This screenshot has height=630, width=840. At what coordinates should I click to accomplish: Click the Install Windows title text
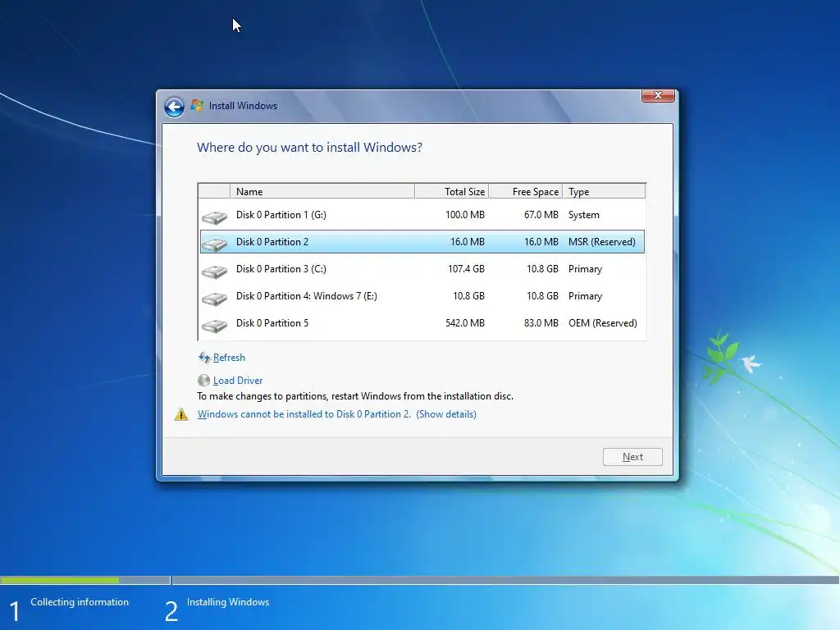coord(243,106)
